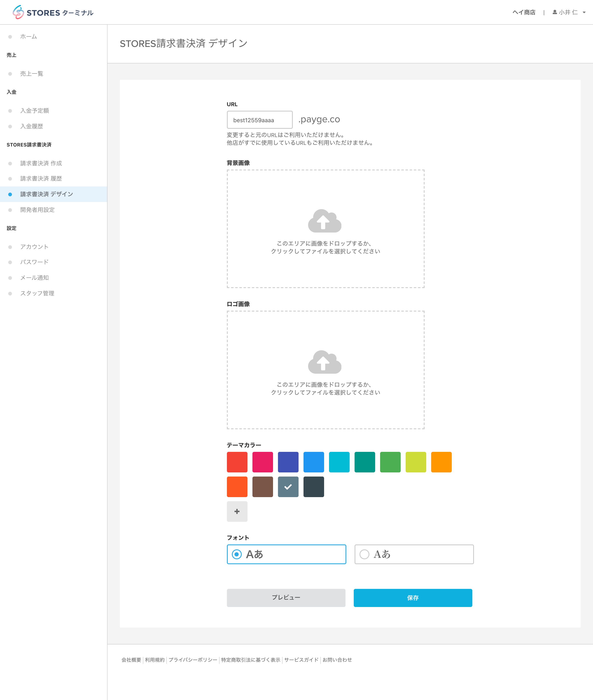Select the deep orange theme color

click(237, 487)
